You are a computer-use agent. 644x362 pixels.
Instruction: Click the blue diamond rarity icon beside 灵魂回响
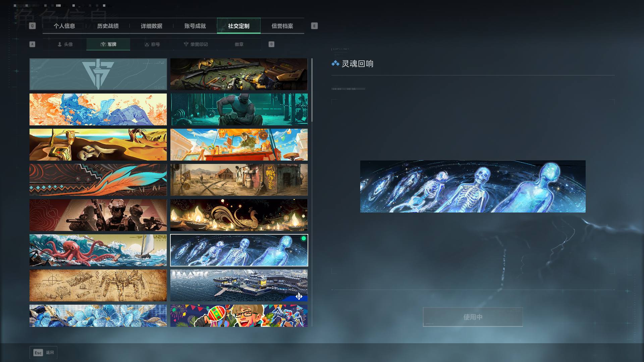tap(335, 63)
